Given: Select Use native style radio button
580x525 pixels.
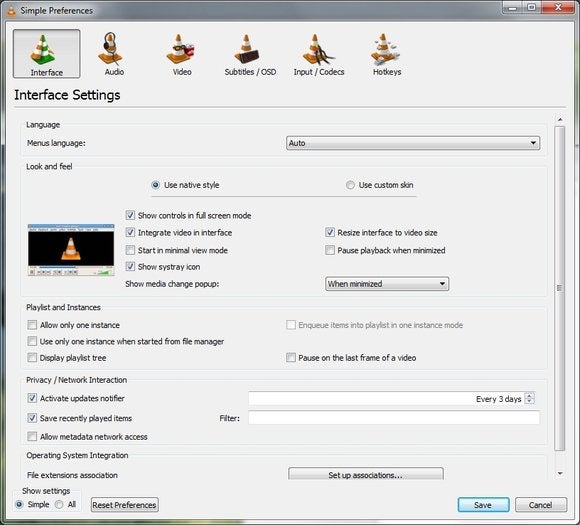Looking at the screenshot, I should 155,185.
